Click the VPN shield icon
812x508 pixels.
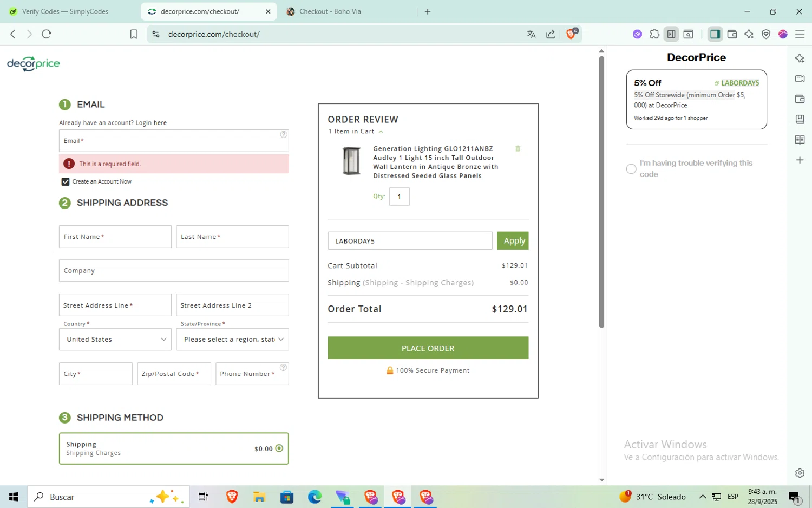pos(766,34)
